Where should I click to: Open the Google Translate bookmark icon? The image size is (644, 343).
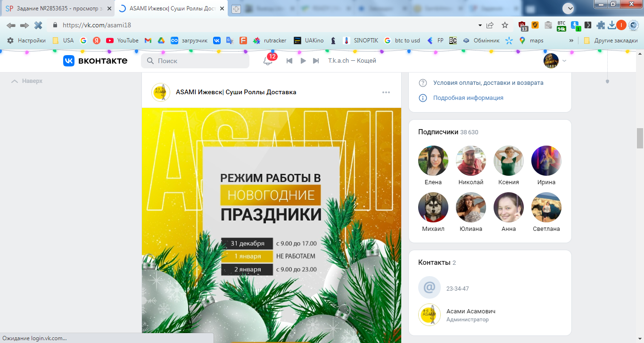230,41
